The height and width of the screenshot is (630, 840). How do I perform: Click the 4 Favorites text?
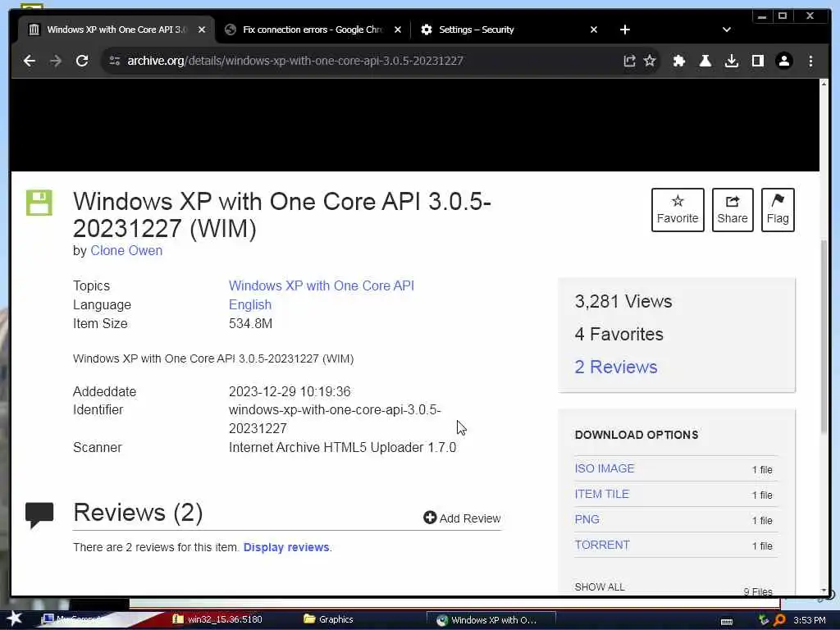[x=619, y=335]
